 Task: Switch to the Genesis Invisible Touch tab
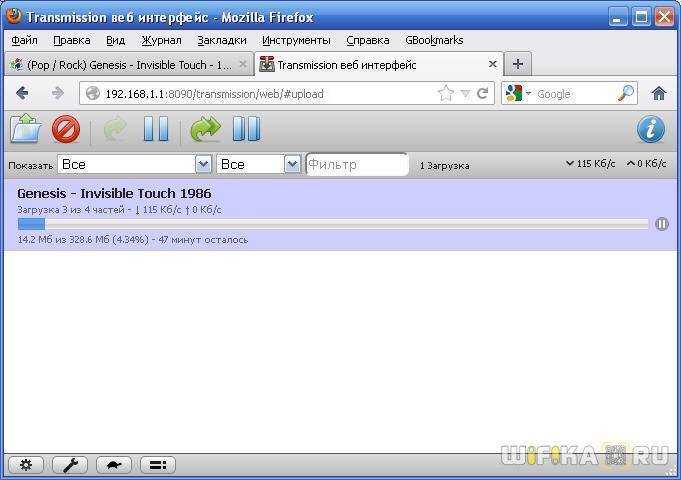click(129, 65)
